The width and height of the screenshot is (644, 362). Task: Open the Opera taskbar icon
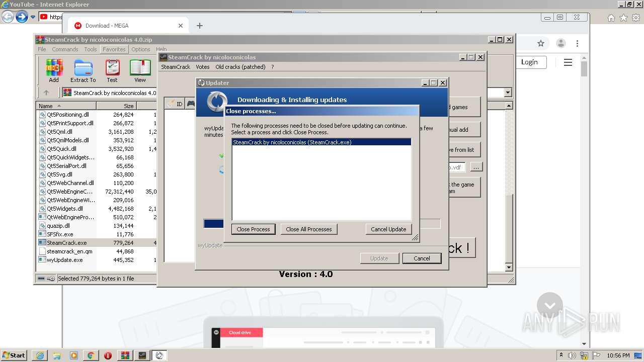(108, 355)
